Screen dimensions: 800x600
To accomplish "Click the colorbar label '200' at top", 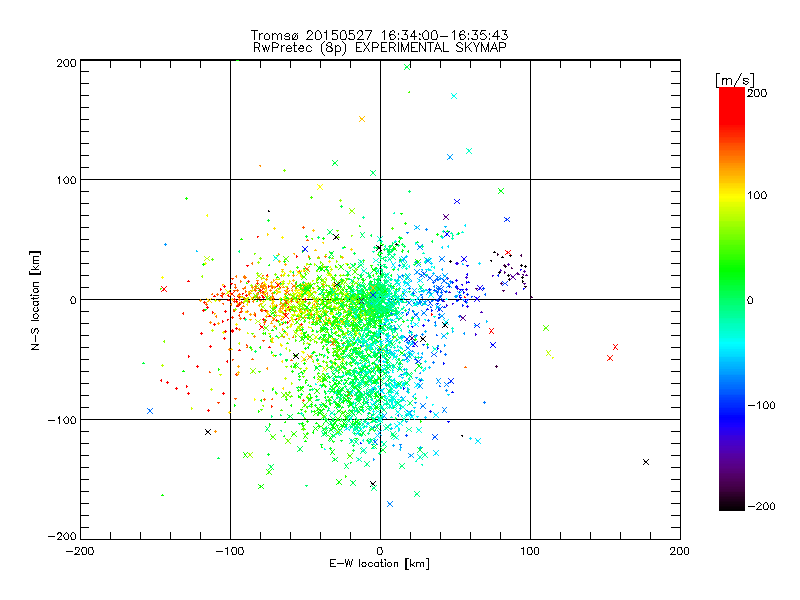I will coord(757,93).
